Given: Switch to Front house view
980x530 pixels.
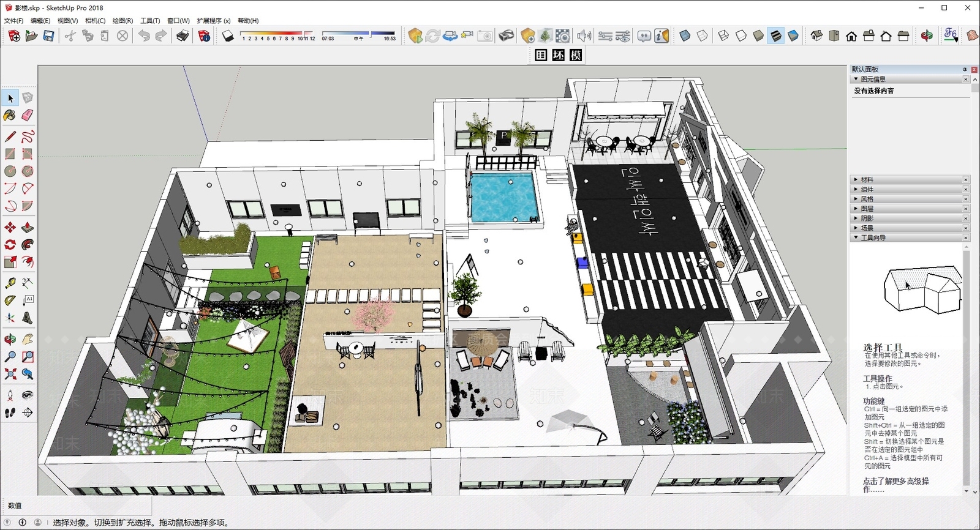Looking at the screenshot, I should [x=851, y=36].
